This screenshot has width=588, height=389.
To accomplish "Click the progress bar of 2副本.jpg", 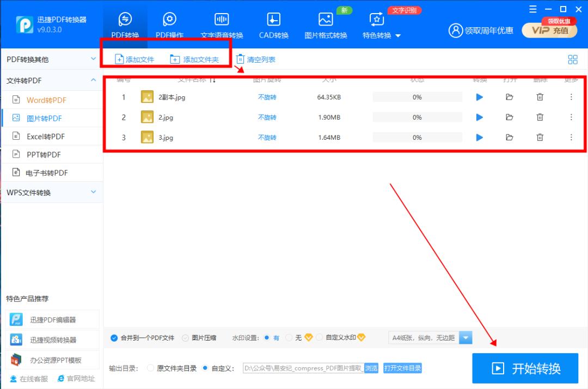I will click(x=416, y=97).
